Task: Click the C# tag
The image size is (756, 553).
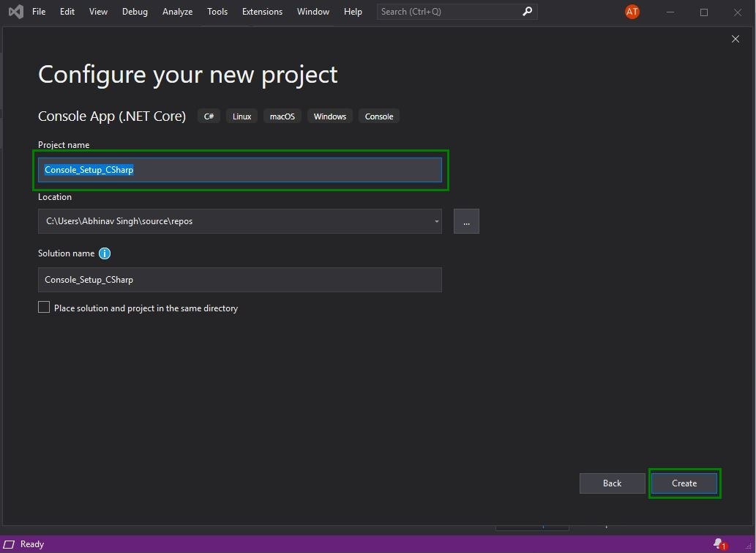Action: coord(209,116)
